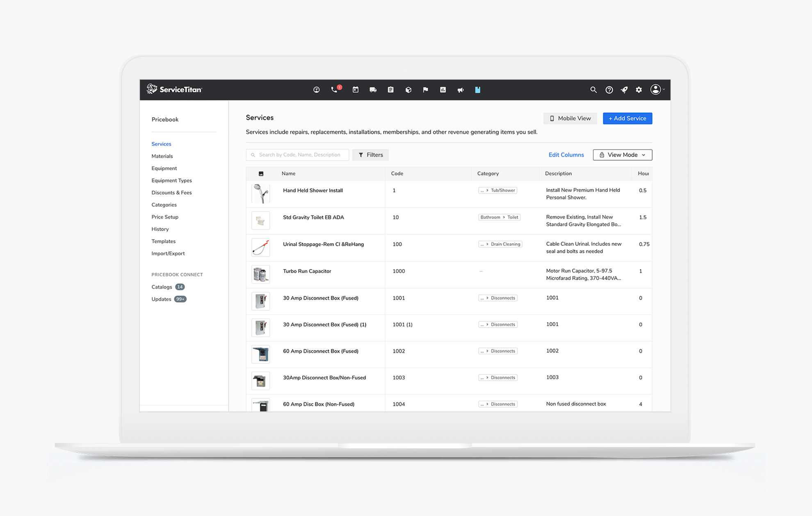Select Catalogs under Pricebook Connect
Image resolution: width=812 pixels, height=516 pixels.
pos(162,287)
